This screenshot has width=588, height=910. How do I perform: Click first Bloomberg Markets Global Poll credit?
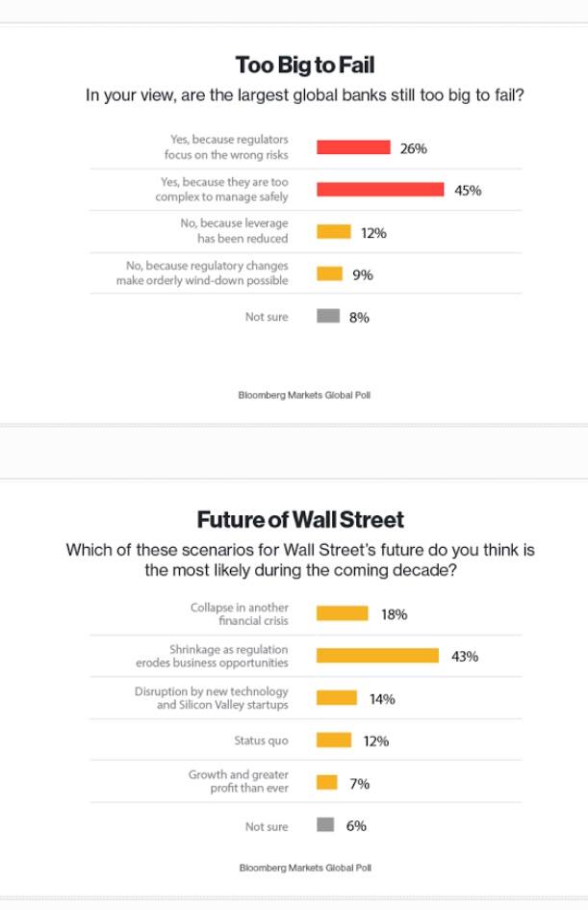[304, 395]
